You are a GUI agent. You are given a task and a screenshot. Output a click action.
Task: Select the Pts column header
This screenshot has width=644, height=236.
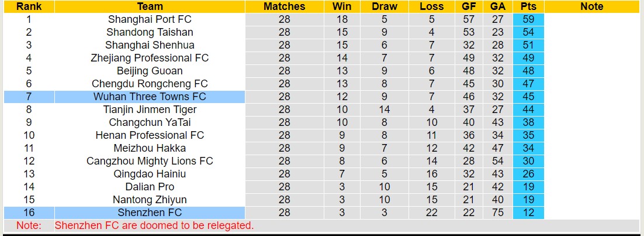tap(529, 6)
